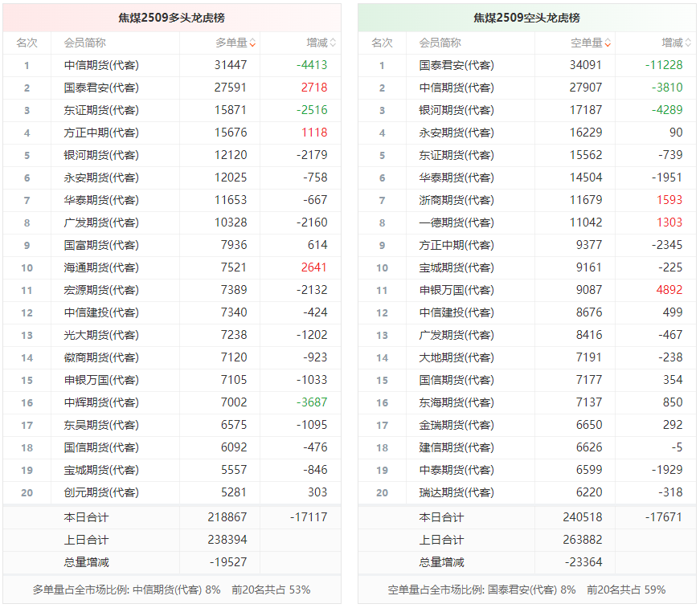Select 东证期货(代客) in long table
Viewport: 700px width, 608px height.
[101, 110]
